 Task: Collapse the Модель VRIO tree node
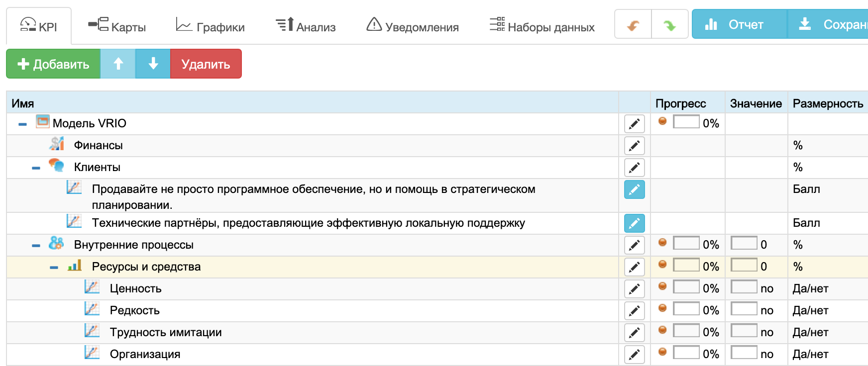[x=22, y=124]
